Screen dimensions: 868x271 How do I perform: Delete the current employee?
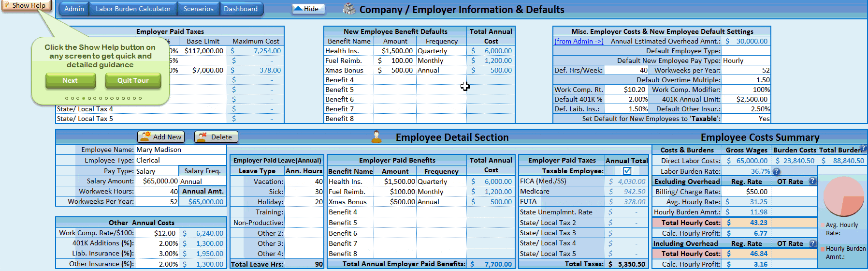coord(216,137)
